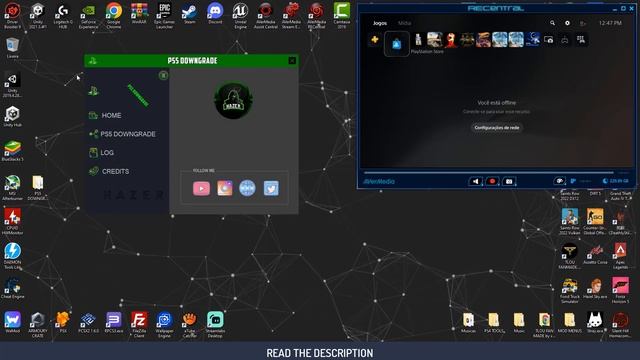Image resolution: width=640 pixels, height=360 pixels.
Task: Open ARMOURY CRATE desktop shortcut
Action: tap(38, 324)
